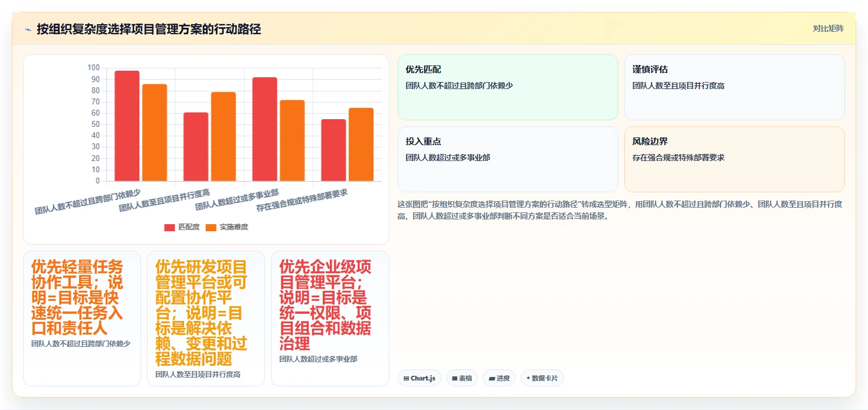The width and height of the screenshot is (868, 410).
Task: Click the y-axis value 50
Action: tap(96, 124)
